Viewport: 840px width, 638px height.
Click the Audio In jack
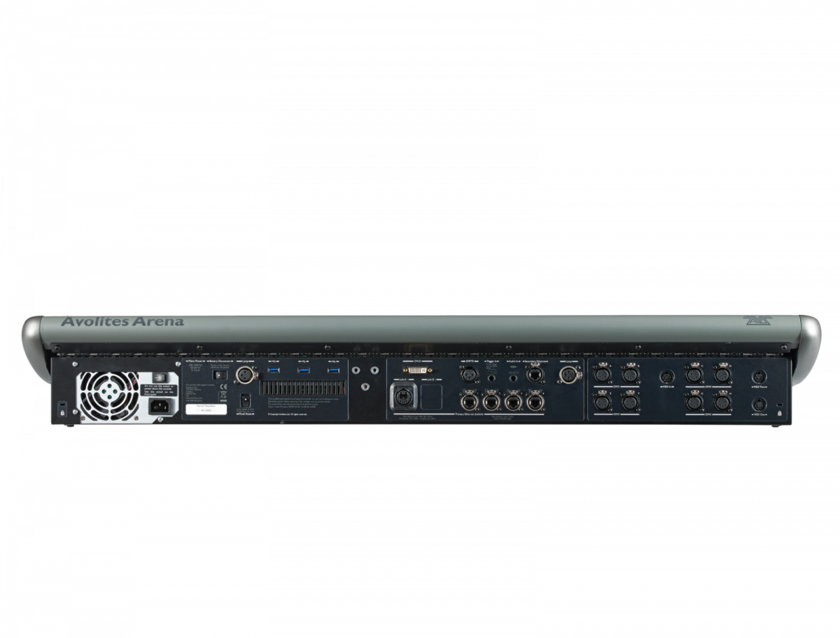point(512,378)
